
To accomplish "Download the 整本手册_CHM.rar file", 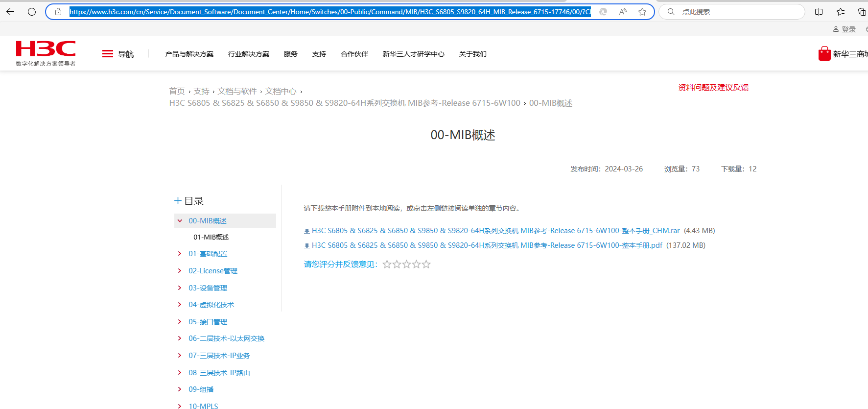I will point(496,231).
